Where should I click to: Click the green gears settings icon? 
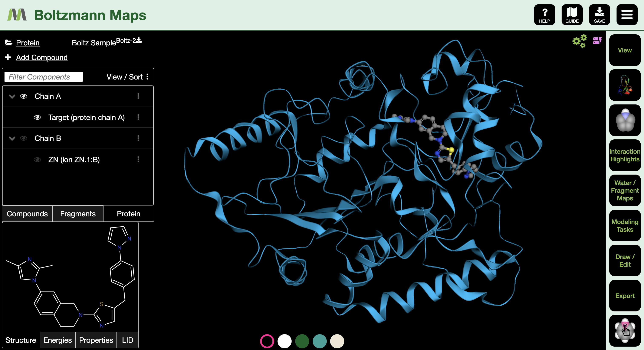tap(579, 41)
